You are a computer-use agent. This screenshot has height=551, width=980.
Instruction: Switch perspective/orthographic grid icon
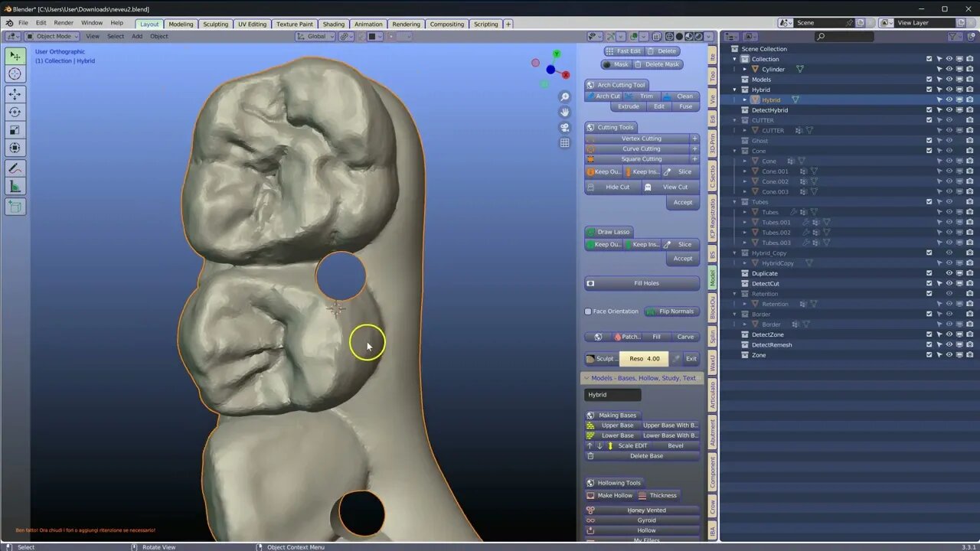click(564, 142)
